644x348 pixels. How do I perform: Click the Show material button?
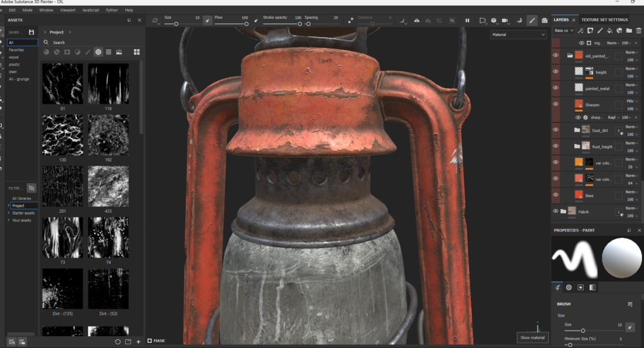click(532, 338)
